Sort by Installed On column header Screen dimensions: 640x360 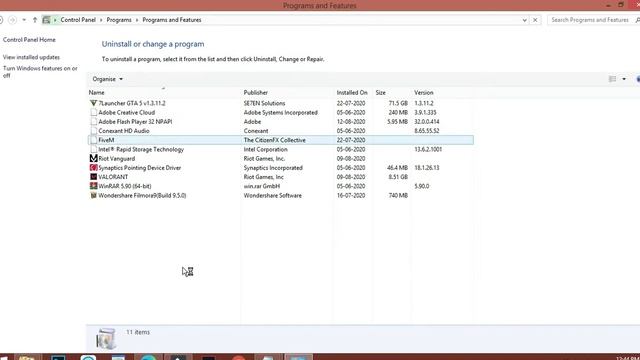[x=352, y=93]
